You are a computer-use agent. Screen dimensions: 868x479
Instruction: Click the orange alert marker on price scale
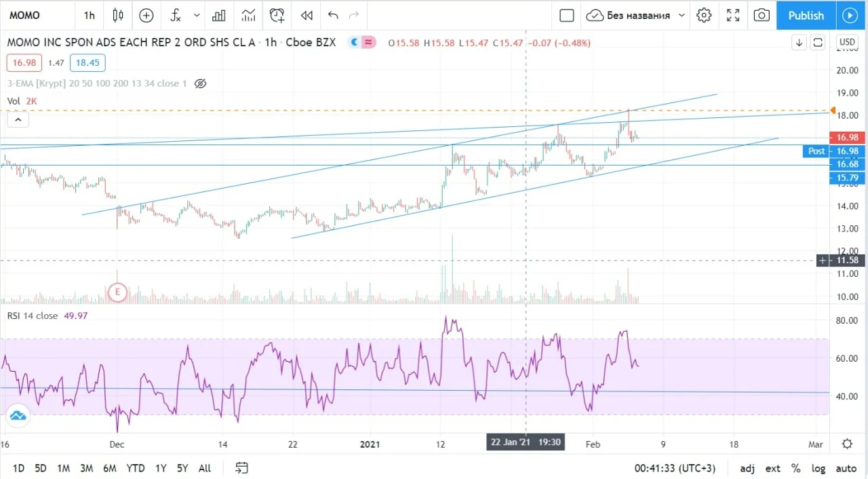point(833,111)
